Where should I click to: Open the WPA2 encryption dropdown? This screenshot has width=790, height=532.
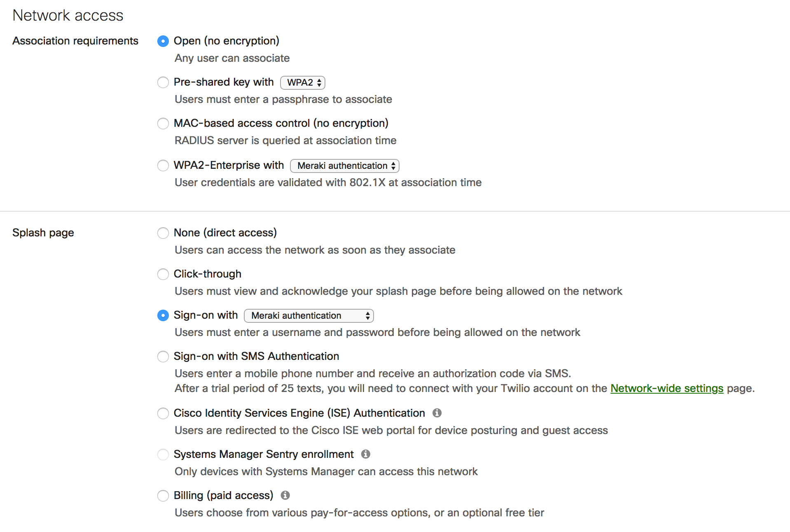(303, 82)
